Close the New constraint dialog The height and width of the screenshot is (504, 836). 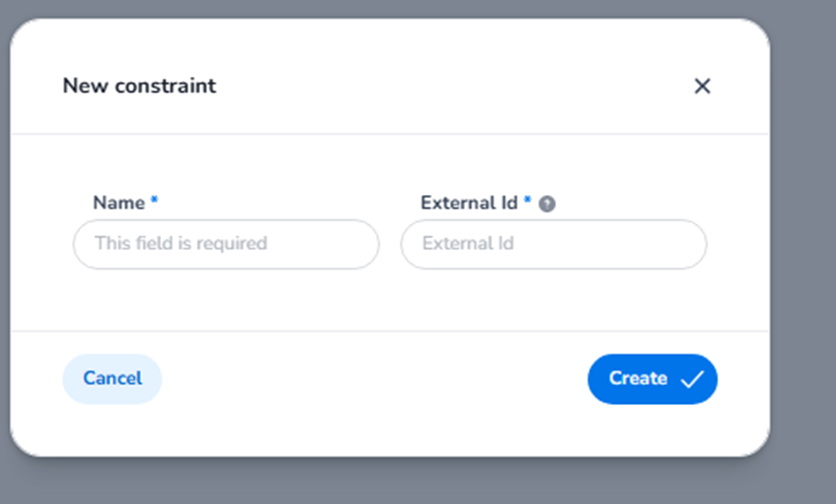coord(702,86)
